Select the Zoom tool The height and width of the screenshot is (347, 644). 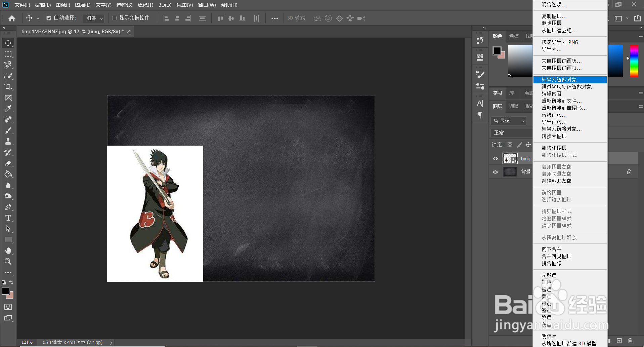8,262
